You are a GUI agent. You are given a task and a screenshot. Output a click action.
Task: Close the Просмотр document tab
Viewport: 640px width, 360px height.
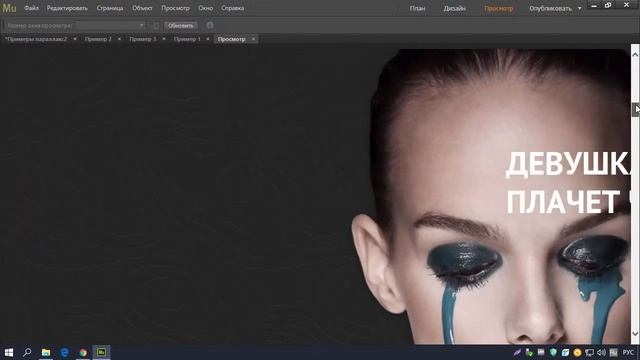click(x=253, y=39)
